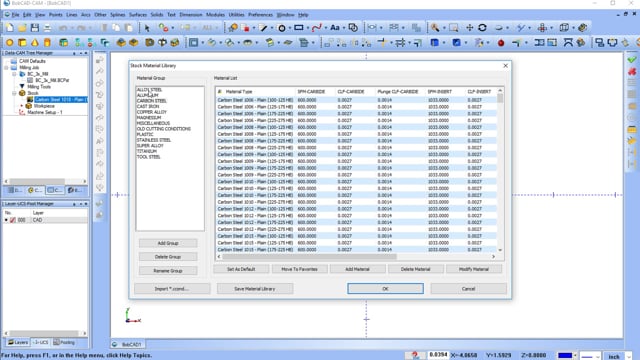
Task: Confirm the dialog with OK
Action: tap(385, 289)
